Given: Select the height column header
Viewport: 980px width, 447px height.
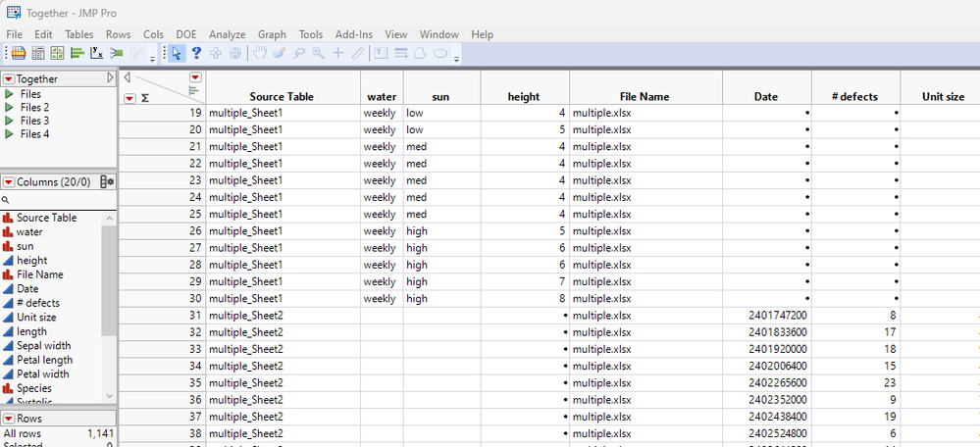Looking at the screenshot, I should tap(525, 97).
